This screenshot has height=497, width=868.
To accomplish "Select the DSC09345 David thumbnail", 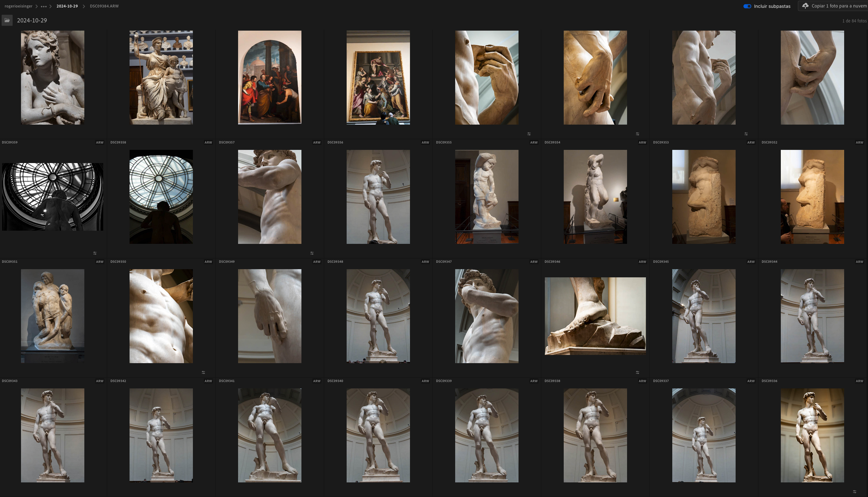I will 704,316.
